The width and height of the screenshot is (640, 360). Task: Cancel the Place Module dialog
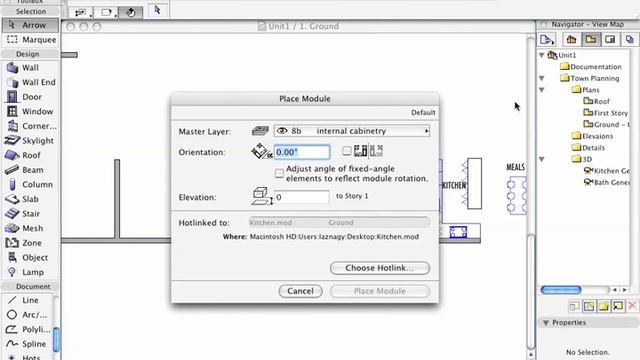point(300,291)
